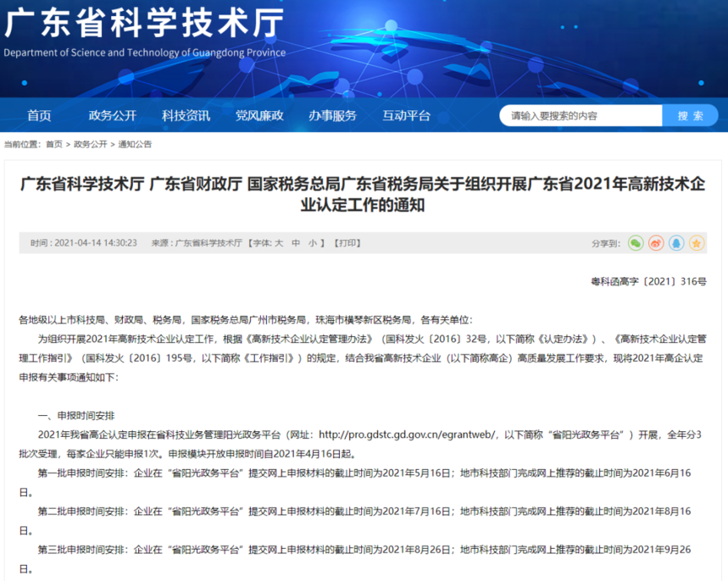Click the source text 来源:广东省科学技术厅
The image size is (728, 581).
pyautogui.click(x=197, y=243)
